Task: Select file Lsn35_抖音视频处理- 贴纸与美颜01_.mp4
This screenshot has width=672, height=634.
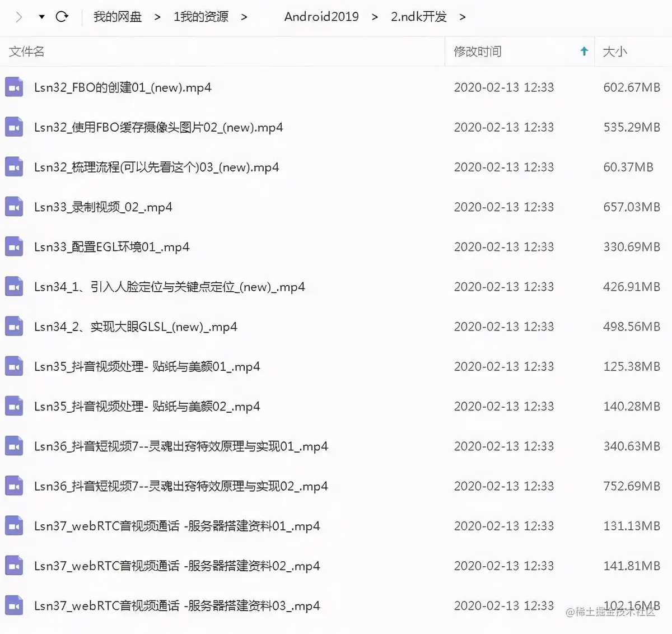Action: pyautogui.click(x=147, y=366)
